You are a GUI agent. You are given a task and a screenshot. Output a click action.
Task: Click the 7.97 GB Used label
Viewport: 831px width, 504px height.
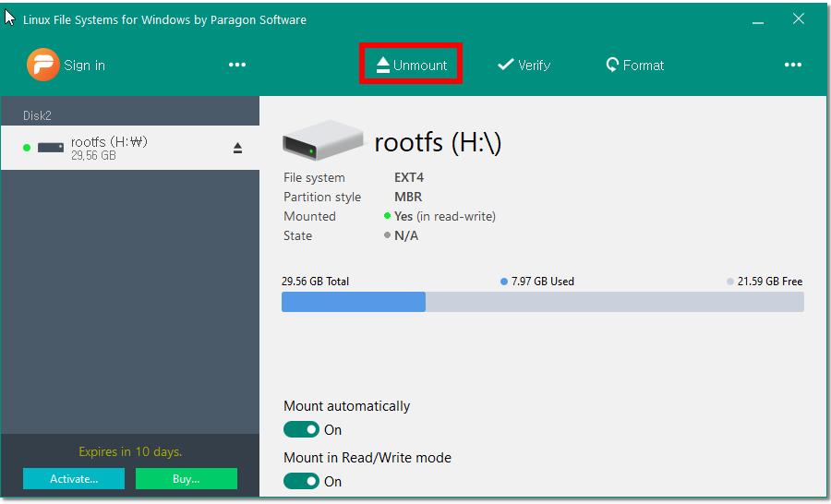[542, 282]
